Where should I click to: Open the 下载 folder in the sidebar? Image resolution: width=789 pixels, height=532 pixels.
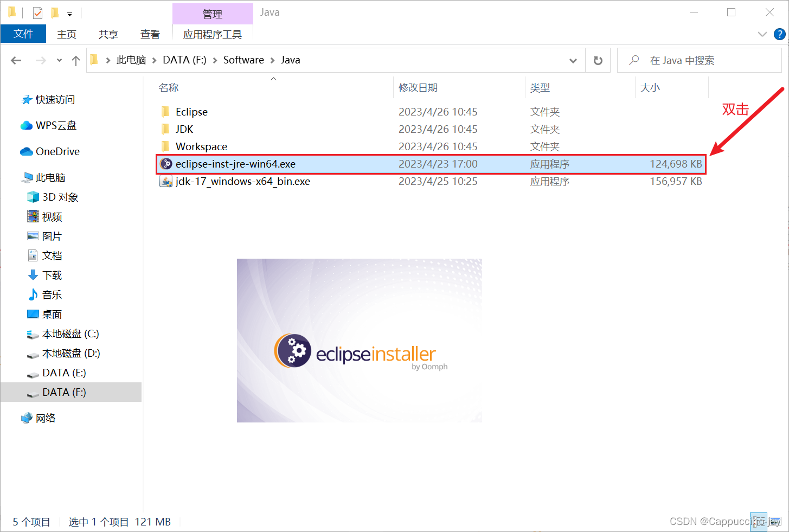point(52,275)
